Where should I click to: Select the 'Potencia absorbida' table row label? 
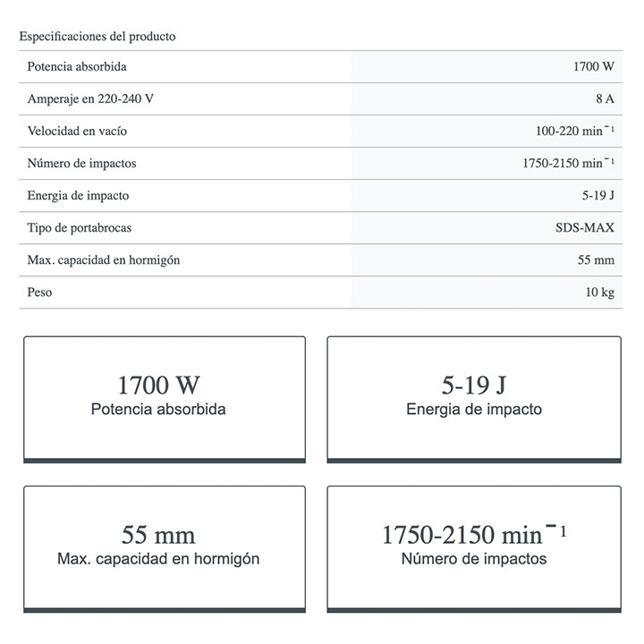[x=77, y=67]
